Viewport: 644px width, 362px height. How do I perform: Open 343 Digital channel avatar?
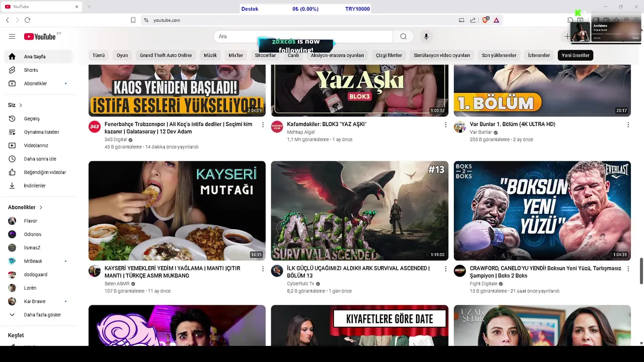[x=95, y=127]
